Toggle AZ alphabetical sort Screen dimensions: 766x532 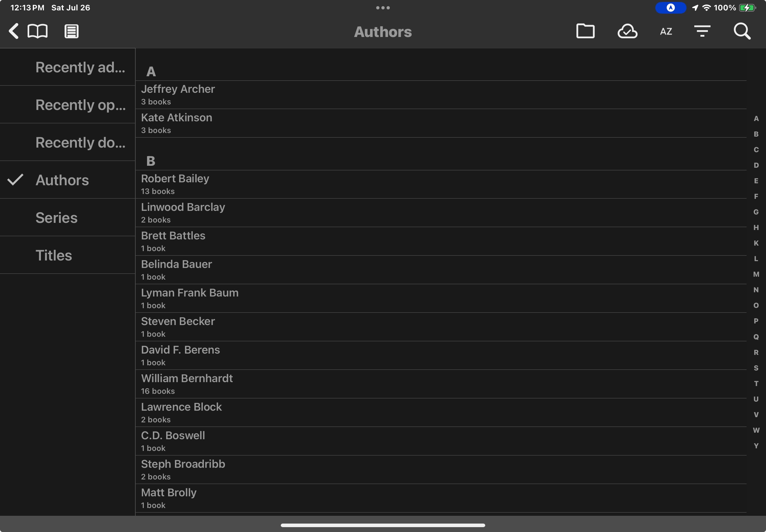click(x=666, y=32)
